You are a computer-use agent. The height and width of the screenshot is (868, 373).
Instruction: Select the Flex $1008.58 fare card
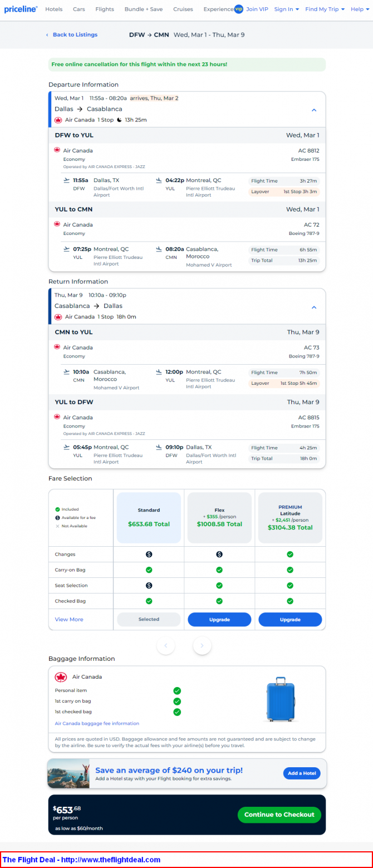pyautogui.click(x=219, y=518)
